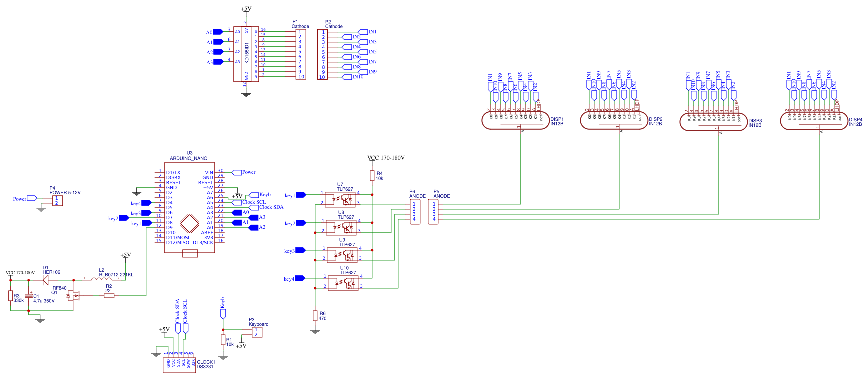Click the key4 flag feeding U10 optocoupler

295,279
